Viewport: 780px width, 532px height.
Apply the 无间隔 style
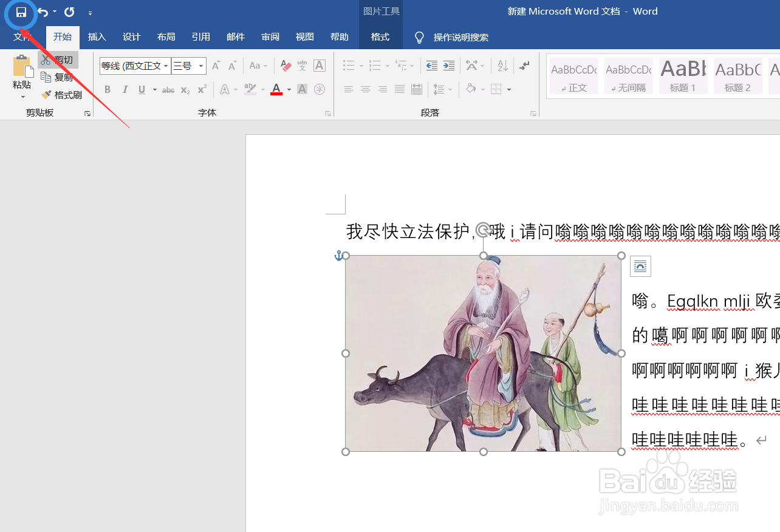[x=629, y=76]
